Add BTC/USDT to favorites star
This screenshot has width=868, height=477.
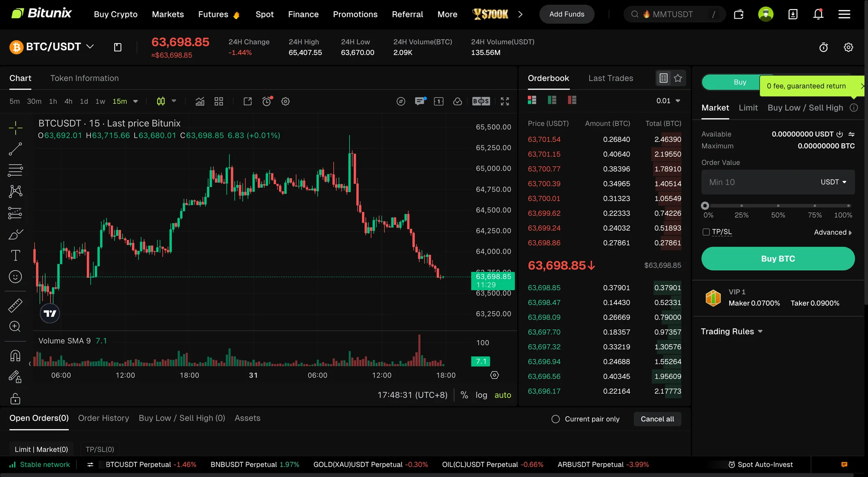tap(678, 78)
